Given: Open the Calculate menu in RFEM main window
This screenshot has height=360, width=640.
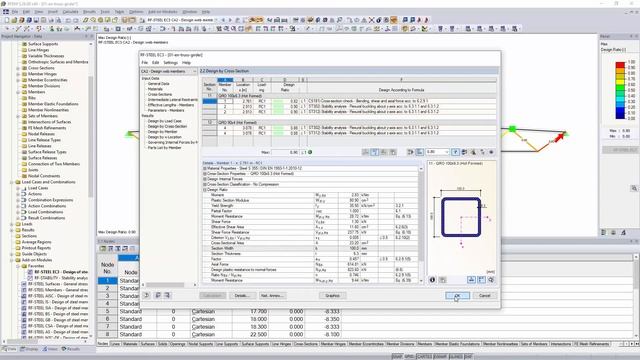Looking at the screenshot, I should click(x=70, y=12).
